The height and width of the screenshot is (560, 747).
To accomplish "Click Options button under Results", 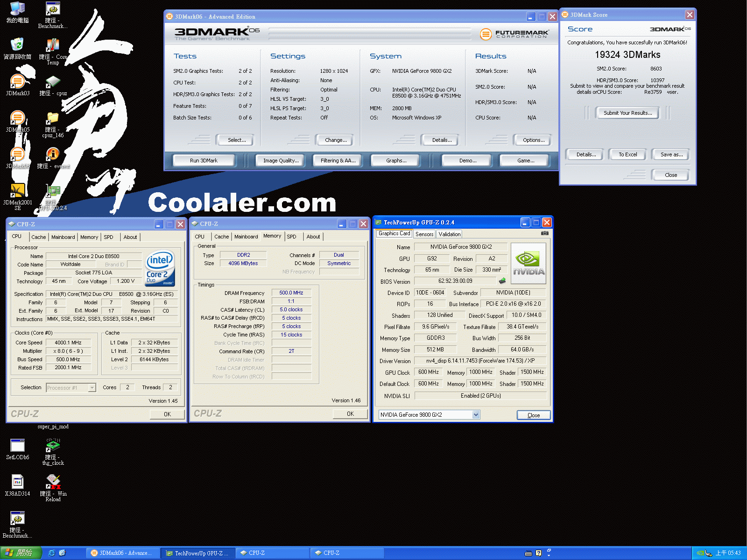I will (x=534, y=140).
